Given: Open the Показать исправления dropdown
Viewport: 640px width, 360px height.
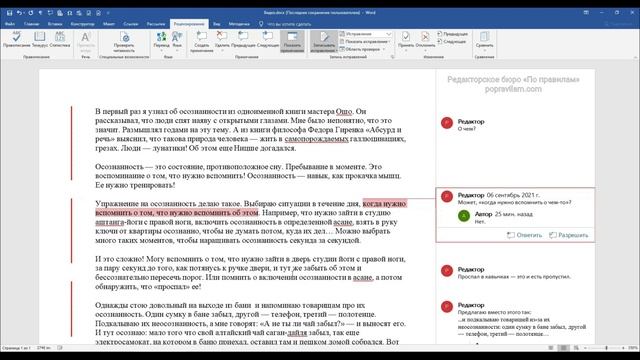Looking at the screenshot, I should (x=365, y=42).
